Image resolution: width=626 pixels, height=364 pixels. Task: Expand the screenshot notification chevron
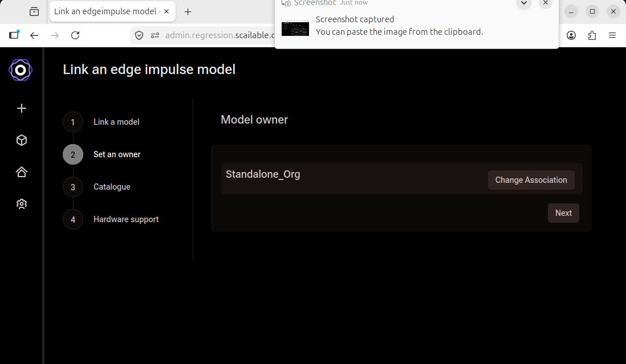coord(524,3)
